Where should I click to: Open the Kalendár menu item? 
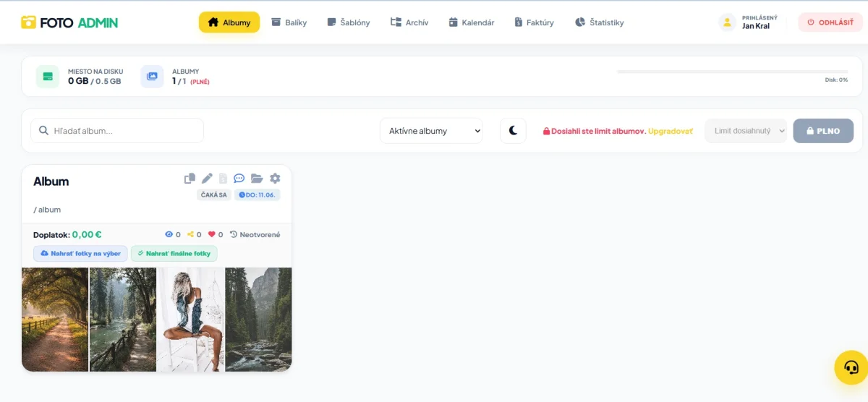(472, 22)
